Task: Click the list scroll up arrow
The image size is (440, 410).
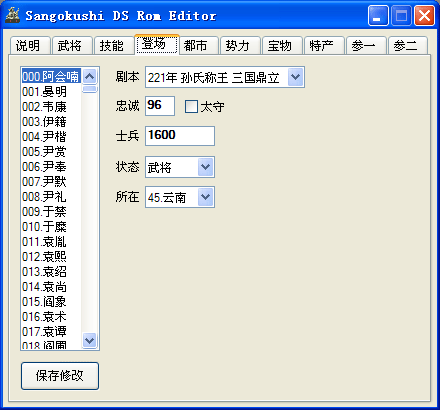Action: pos(89,76)
